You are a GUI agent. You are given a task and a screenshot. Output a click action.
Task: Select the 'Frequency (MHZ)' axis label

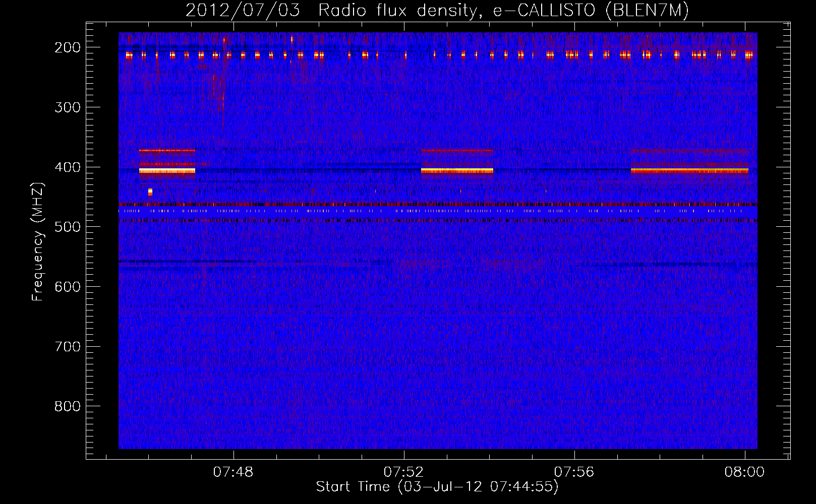coord(38,242)
